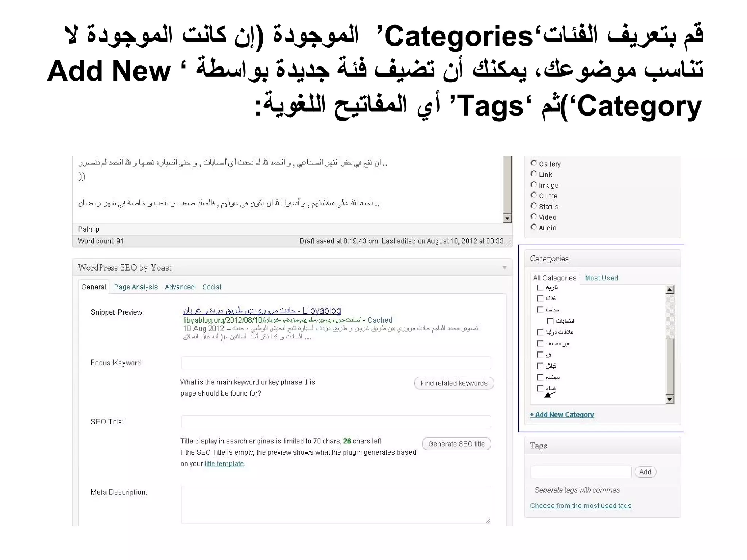Check the غير مصنف category checkbox
The height and width of the screenshot is (560, 747).
[x=540, y=343]
